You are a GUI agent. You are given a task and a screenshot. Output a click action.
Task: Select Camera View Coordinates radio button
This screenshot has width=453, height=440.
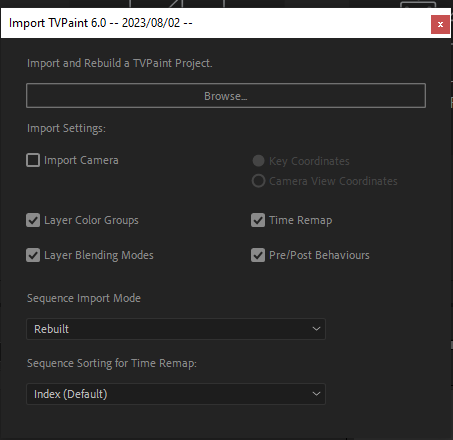[258, 181]
